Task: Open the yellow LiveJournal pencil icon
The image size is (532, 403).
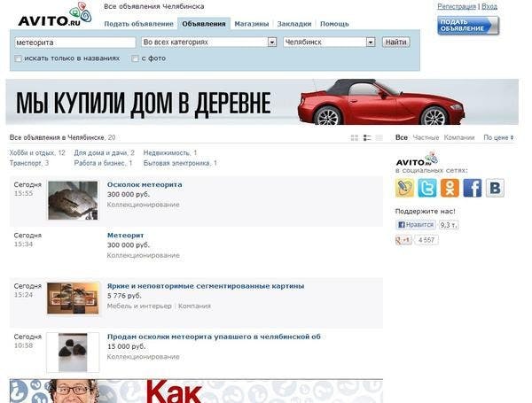Action: [404, 188]
